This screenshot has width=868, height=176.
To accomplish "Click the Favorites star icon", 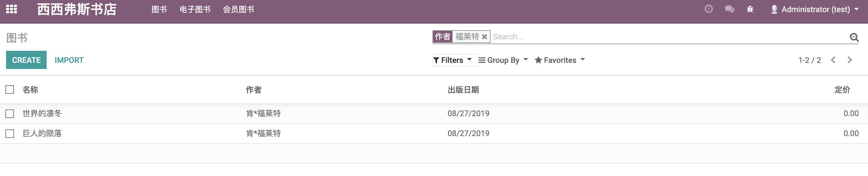I will [x=539, y=60].
